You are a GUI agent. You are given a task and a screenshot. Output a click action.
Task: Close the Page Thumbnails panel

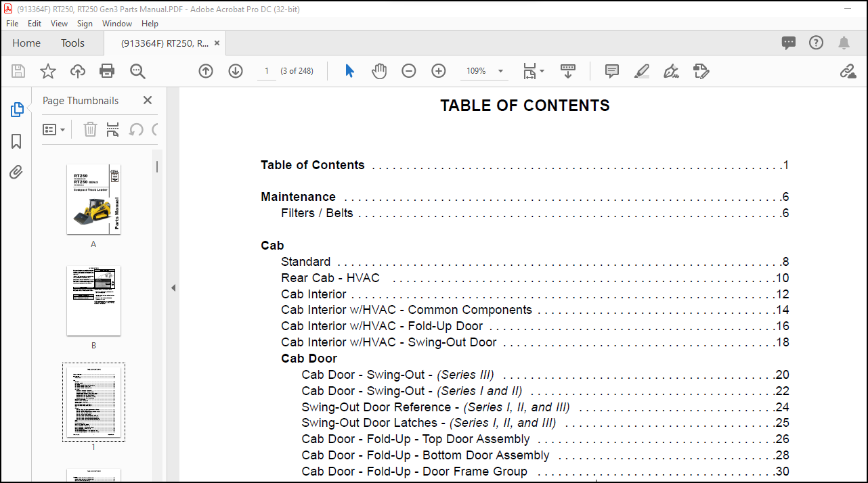coord(148,100)
